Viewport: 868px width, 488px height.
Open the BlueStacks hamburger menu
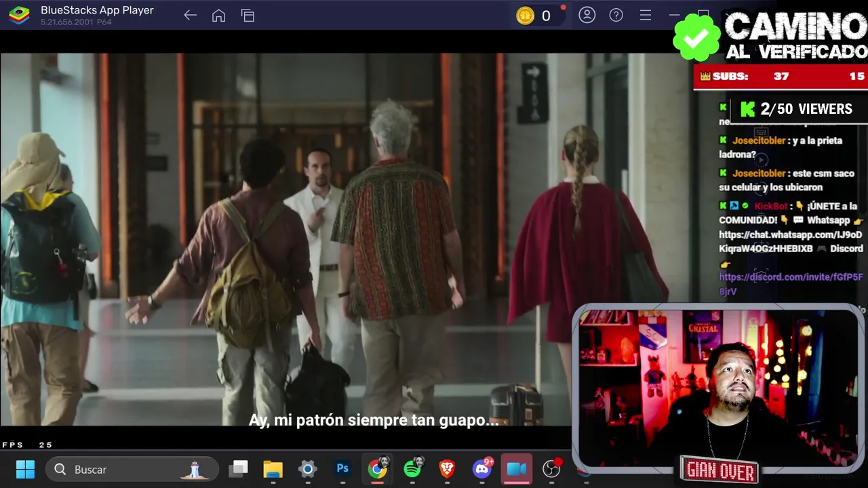[645, 15]
